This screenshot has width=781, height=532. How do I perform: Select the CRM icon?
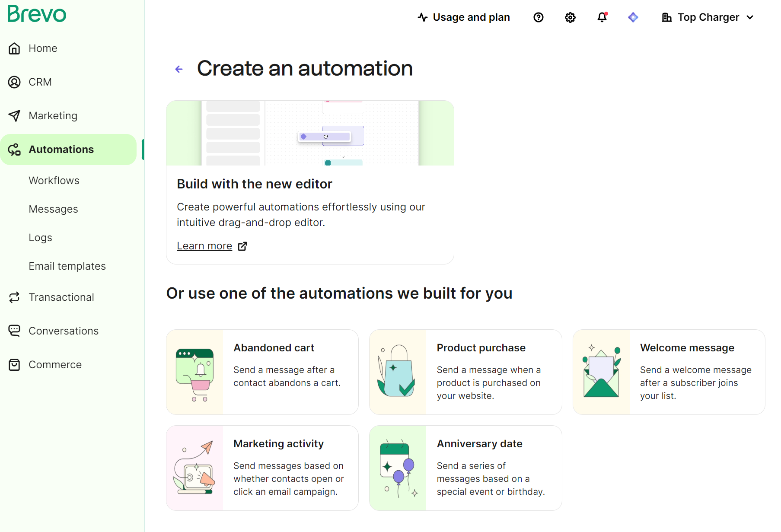pos(14,82)
